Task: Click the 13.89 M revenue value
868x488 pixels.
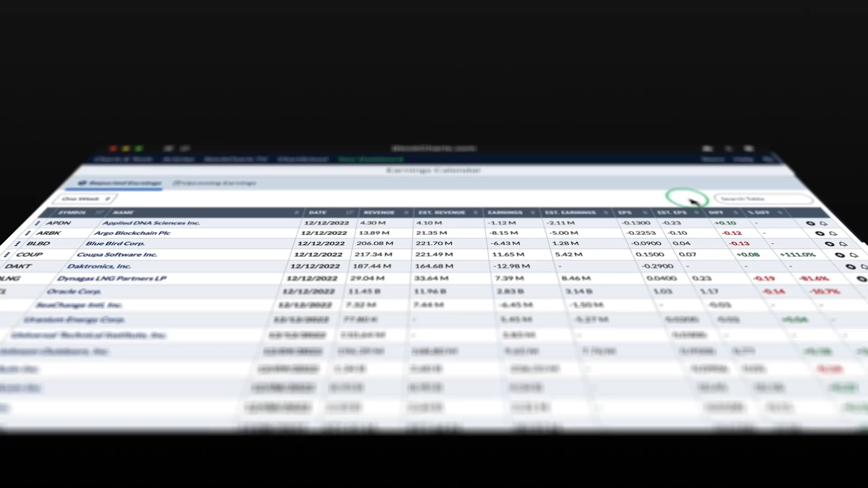Action: [x=374, y=233]
